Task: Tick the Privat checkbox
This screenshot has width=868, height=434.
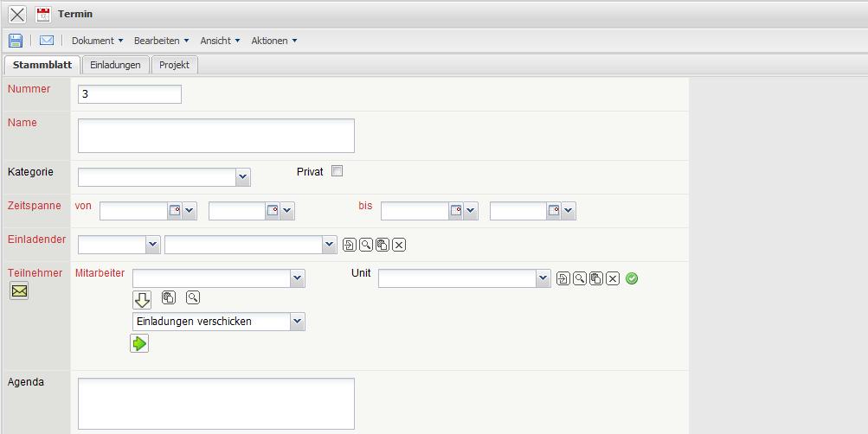Action: pyautogui.click(x=337, y=171)
